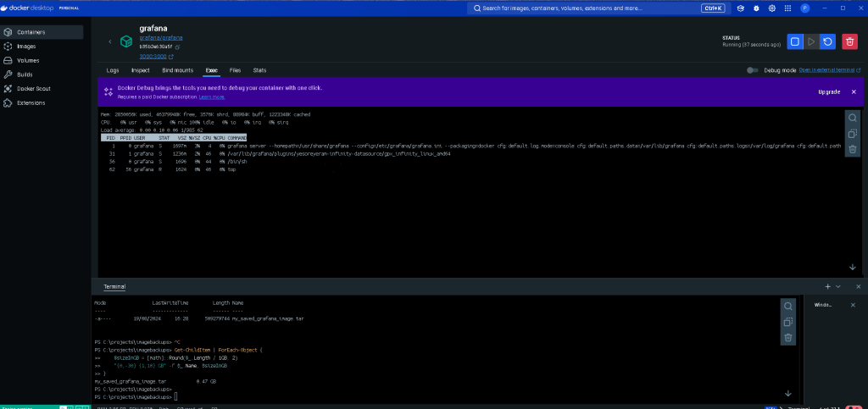Jump to bottom of Exec terminal output
868x409 pixels.
click(x=853, y=267)
